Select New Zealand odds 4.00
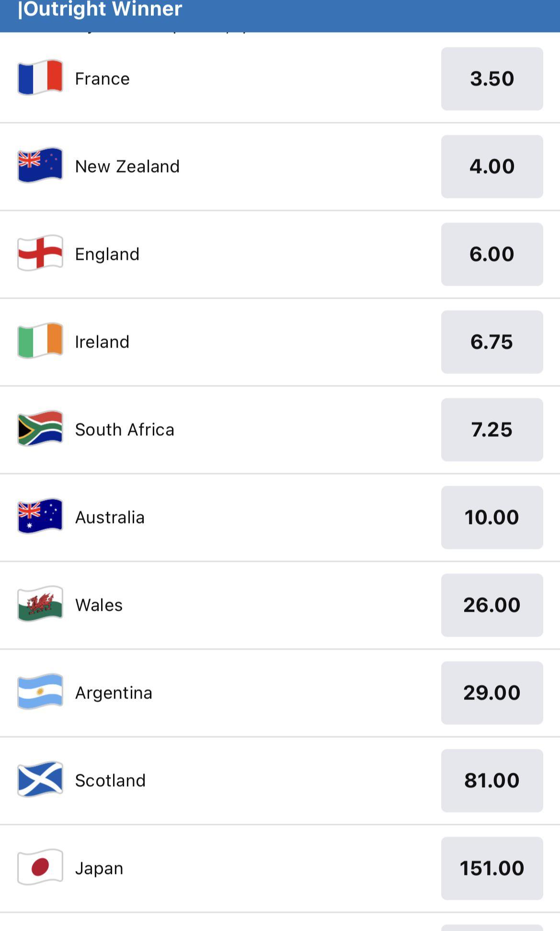Image resolution: width=560 pixels, height=931 pixels. click(492, 166)
